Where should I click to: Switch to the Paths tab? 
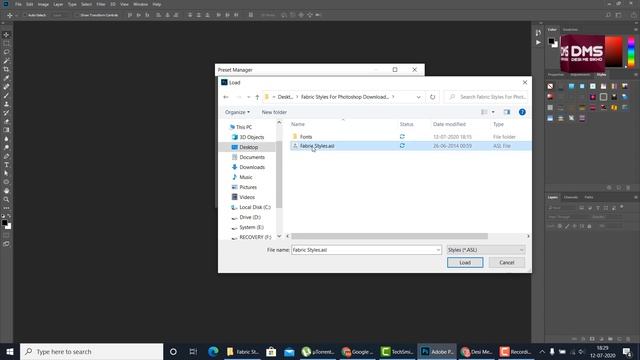[589, 197]
